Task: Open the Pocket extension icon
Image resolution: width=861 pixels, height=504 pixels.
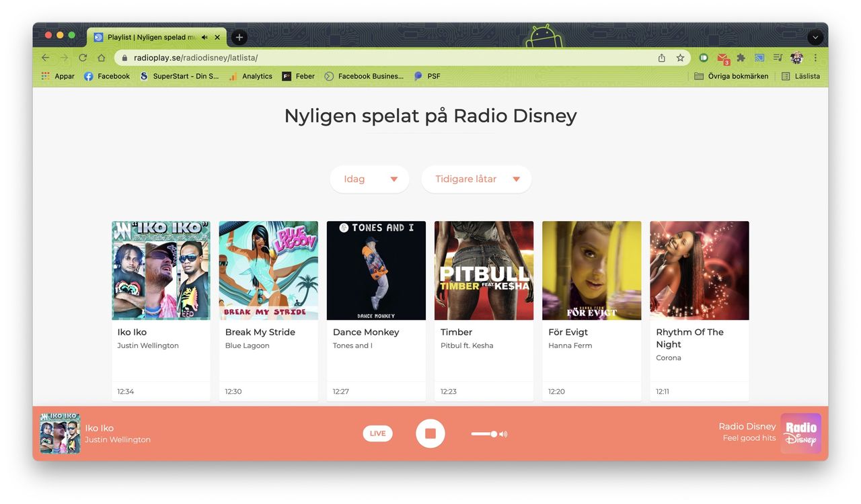Action: pos(703,58)
